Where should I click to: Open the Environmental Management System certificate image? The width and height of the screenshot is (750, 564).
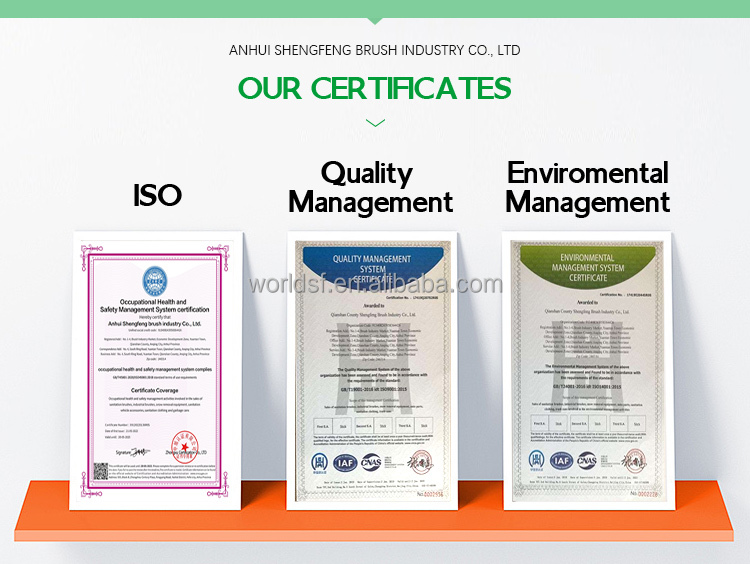pos(588,370)
